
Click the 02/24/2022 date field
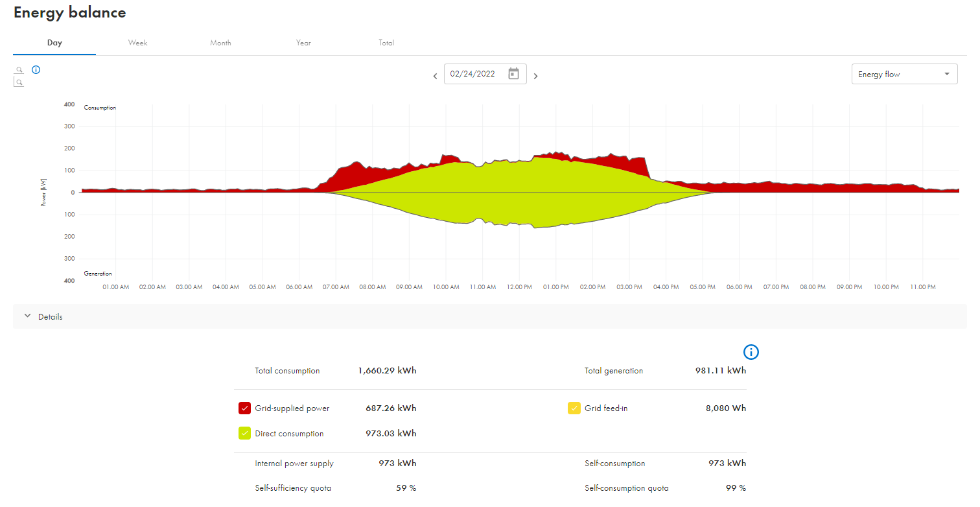point(473,74)
